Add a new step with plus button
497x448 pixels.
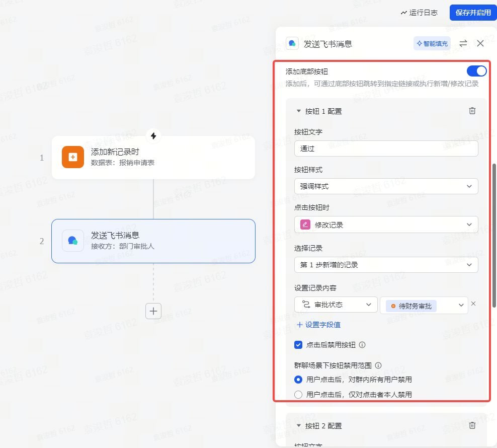[x=153, y=311]
